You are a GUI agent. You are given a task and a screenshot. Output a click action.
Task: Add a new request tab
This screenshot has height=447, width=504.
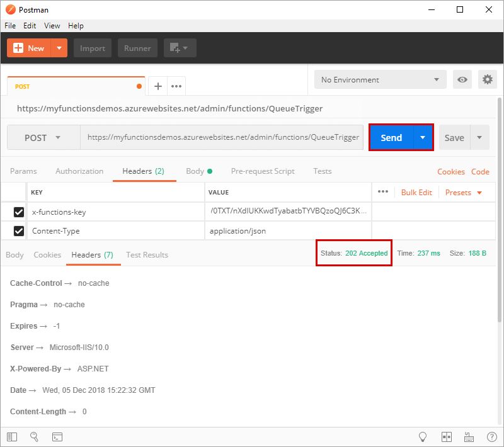point(158,86)
